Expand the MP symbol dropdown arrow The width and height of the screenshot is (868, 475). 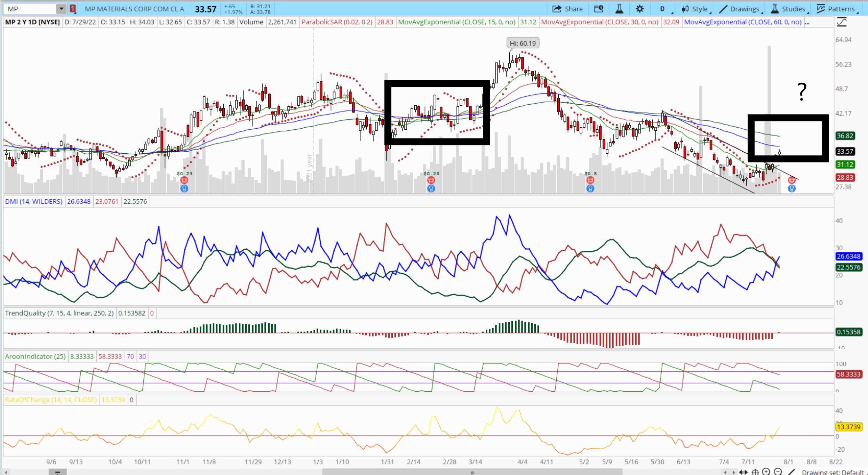(x=61, y=9)
